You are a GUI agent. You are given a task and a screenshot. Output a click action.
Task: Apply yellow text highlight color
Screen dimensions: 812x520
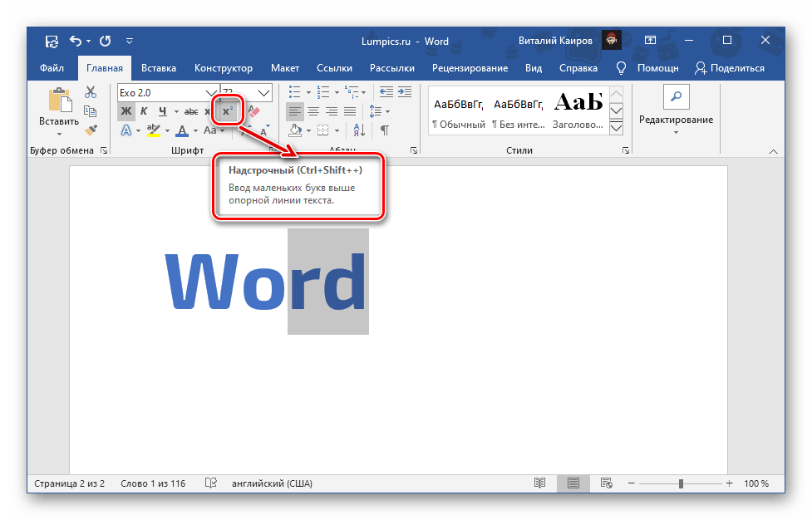(x=153, y=130)
